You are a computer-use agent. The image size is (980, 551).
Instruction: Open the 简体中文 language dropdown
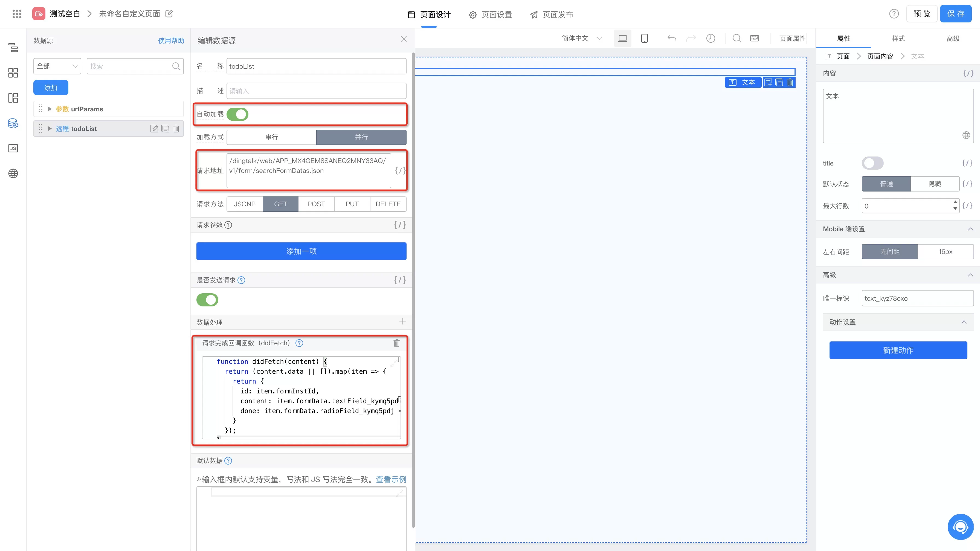coord(582,38)
